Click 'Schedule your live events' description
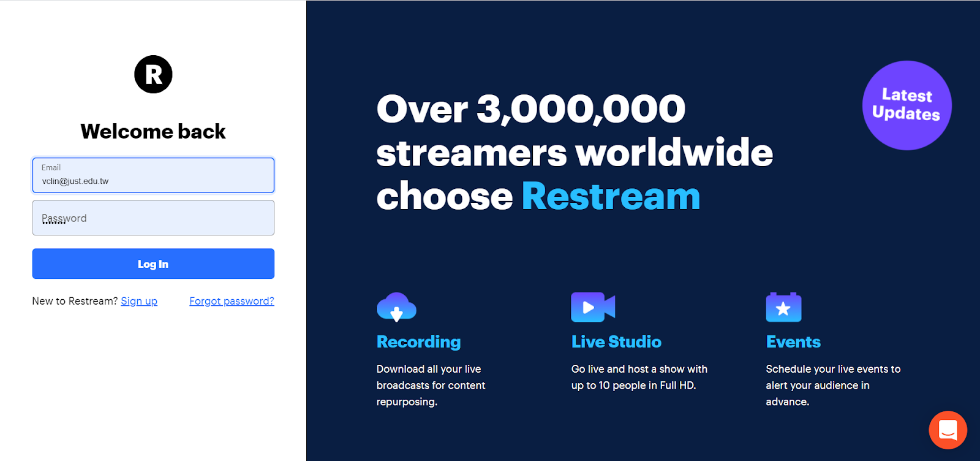This screenshot has height=461, width=980. coord(833,386)
